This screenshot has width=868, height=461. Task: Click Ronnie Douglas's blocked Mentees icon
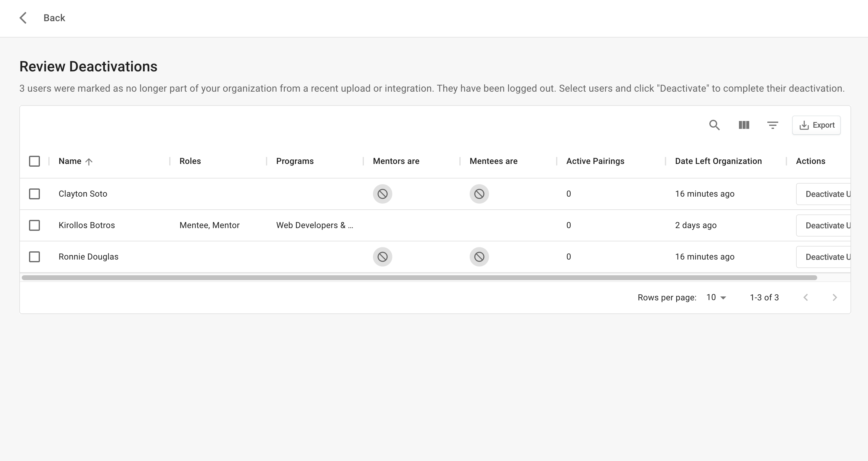point(479,257)
